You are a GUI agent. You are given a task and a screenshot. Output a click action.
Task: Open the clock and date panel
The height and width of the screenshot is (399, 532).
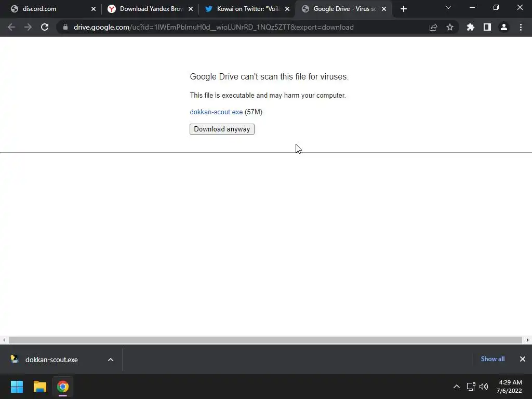click(x=509, y=387)
